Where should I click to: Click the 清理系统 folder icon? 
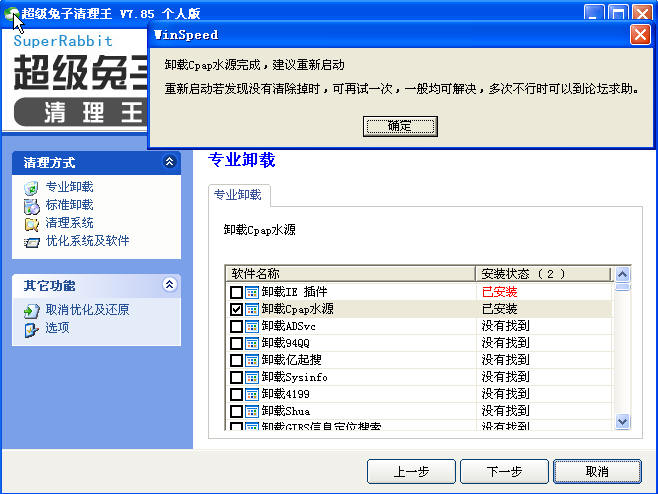(x=31, y=224)
